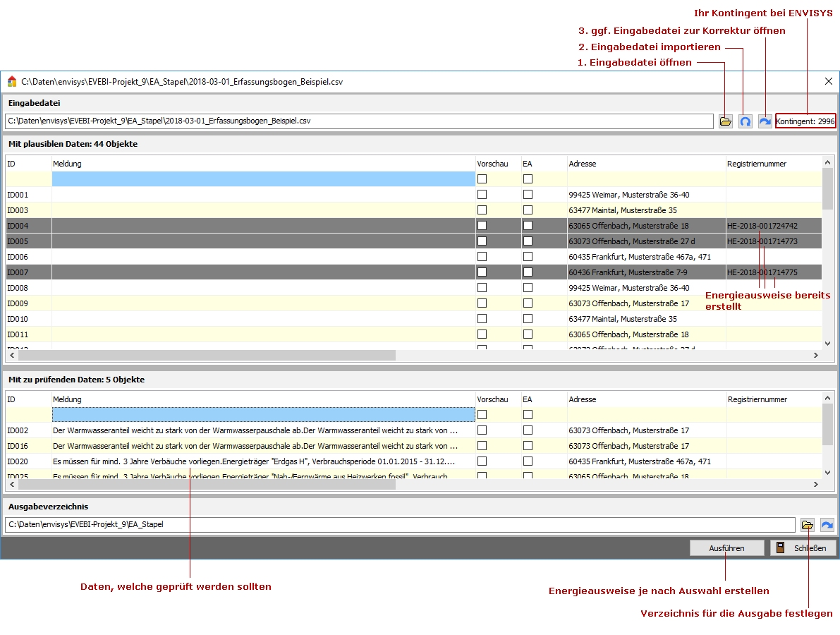The height and width of the screenshot is (635, 840).
Task: Click the Eingabedatei path input field
Action: click(358, 121)
